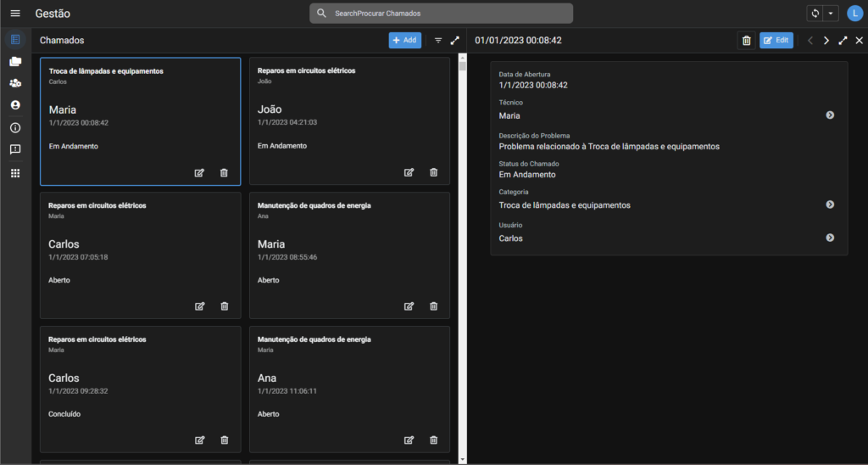Open the hamburger navigation menu

(x=15, y=14)
